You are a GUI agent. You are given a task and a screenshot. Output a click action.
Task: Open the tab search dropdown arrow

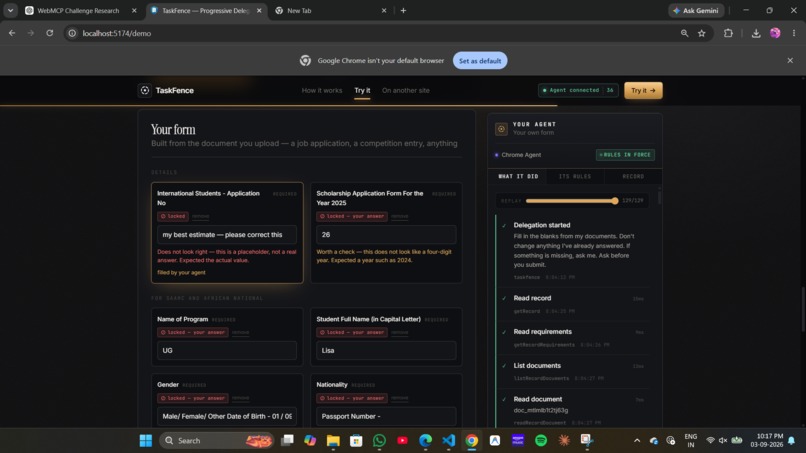pos(10,10)
